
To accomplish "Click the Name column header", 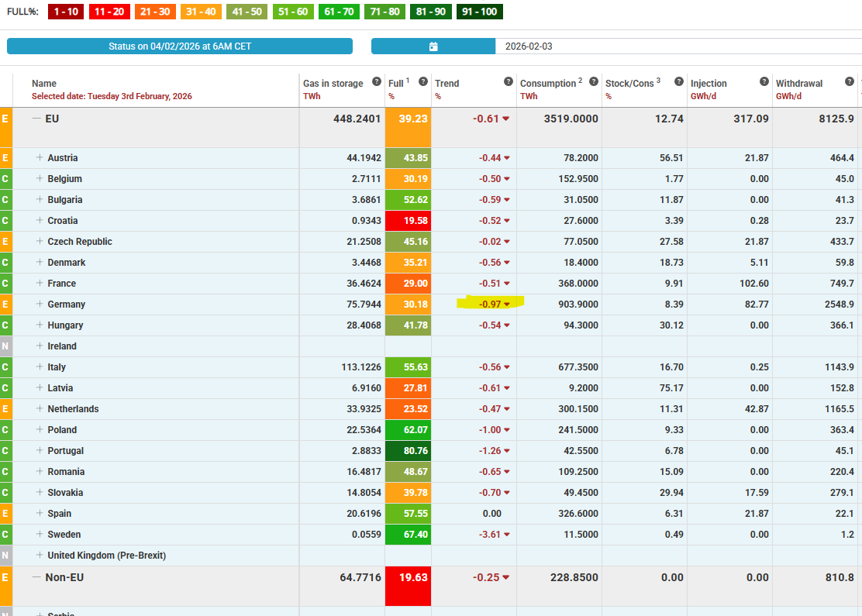I will click(x=44, y=84).
